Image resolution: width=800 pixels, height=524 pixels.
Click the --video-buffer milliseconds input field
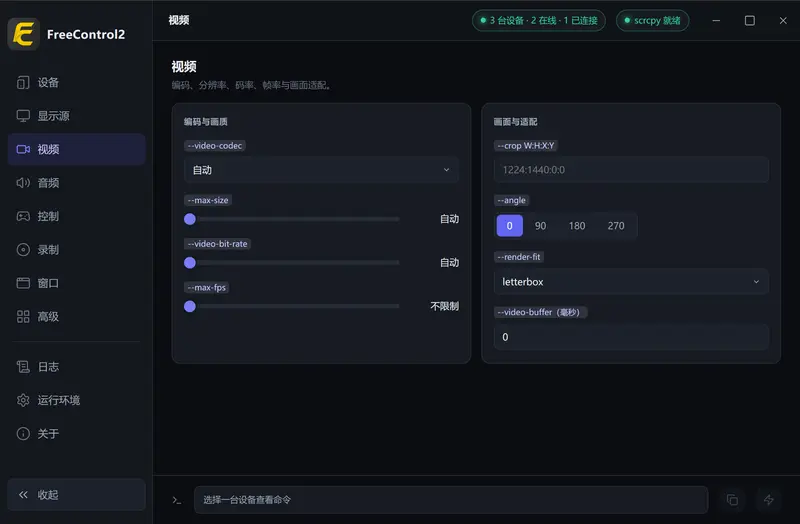pos(631,337)
